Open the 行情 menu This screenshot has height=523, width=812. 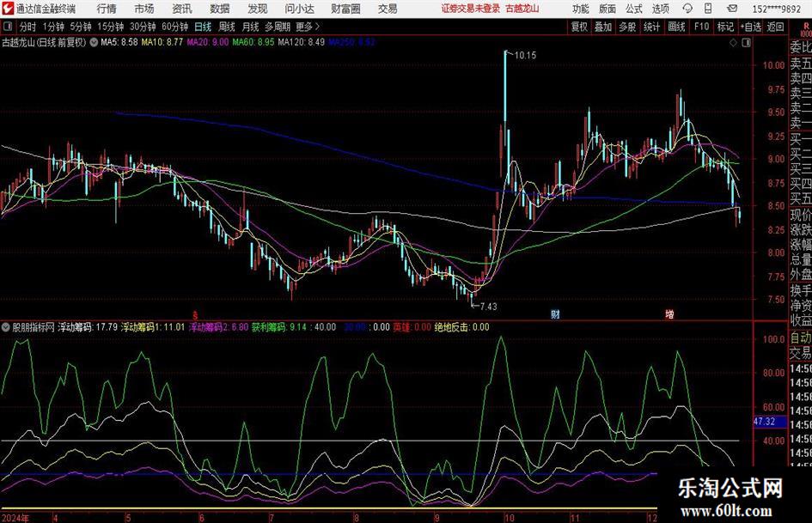point(107,9)
